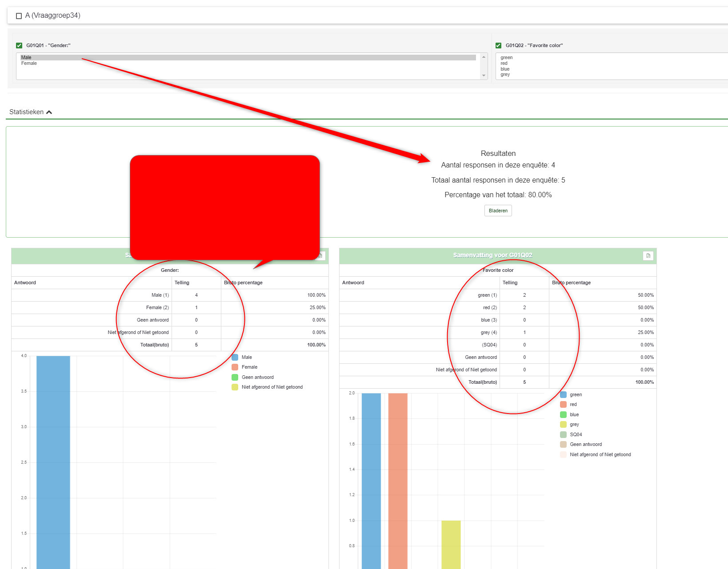728x569 pixels.
Task: Select blue in the Favorite color list
Action: 505,69
